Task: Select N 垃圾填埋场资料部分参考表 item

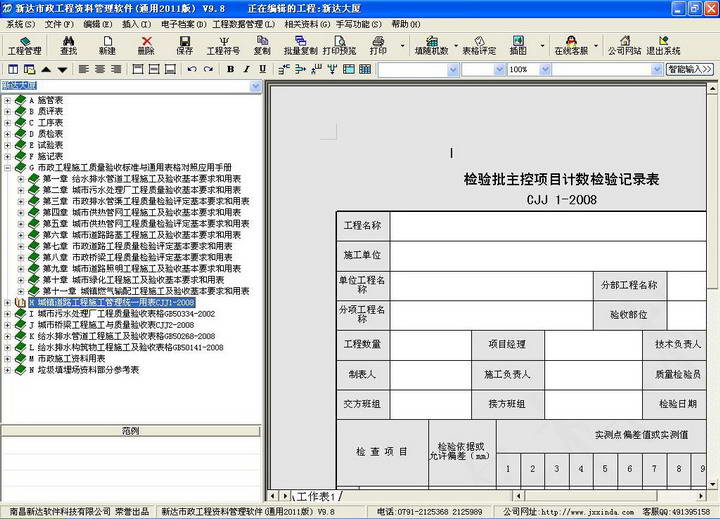Action: coord(84,370)
